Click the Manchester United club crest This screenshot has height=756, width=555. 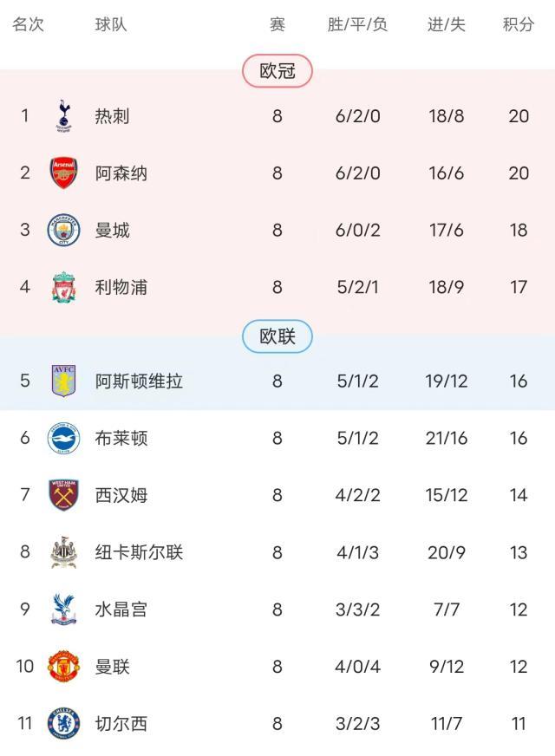pos(63,668)
